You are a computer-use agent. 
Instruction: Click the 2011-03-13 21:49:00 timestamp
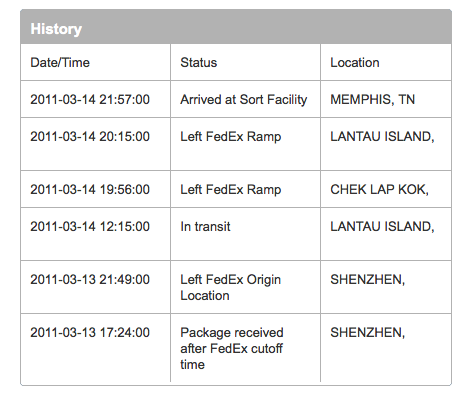coord(90,279)
